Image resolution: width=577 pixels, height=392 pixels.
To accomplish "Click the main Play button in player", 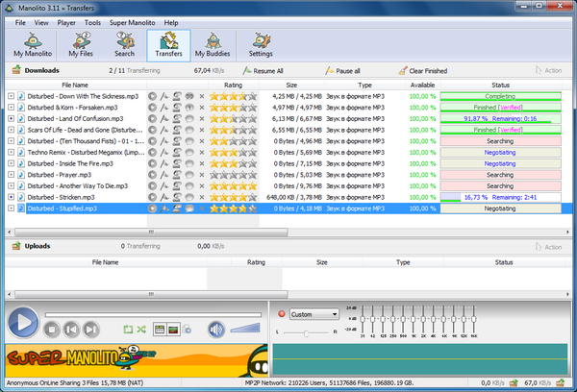I will (23, 323).
